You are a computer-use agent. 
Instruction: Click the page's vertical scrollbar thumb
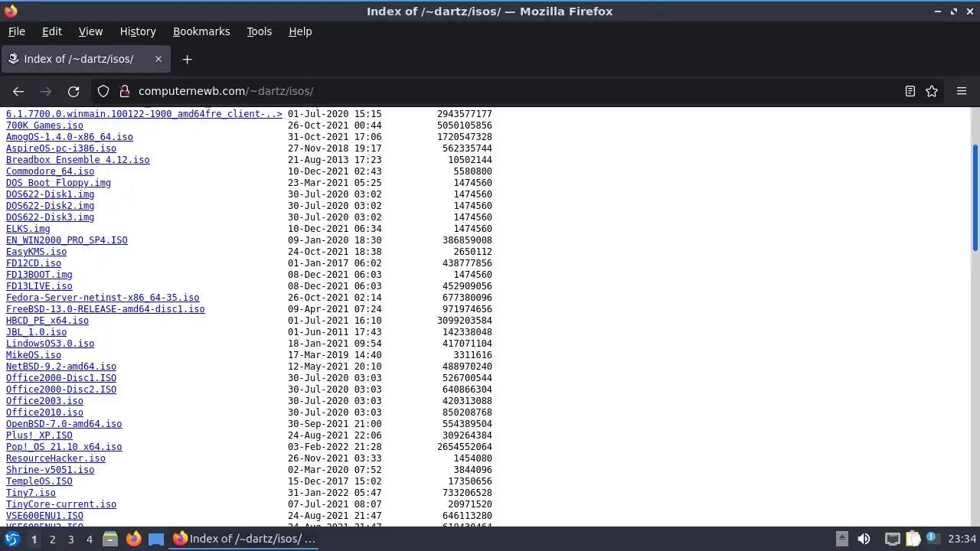tap(975, 197)
